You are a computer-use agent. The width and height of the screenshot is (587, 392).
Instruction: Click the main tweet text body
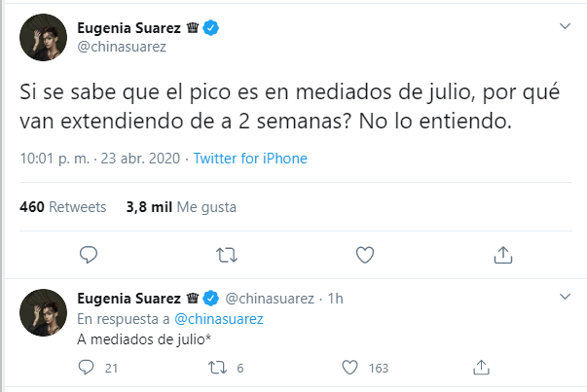pyautogui.click(x=263, y=109)
